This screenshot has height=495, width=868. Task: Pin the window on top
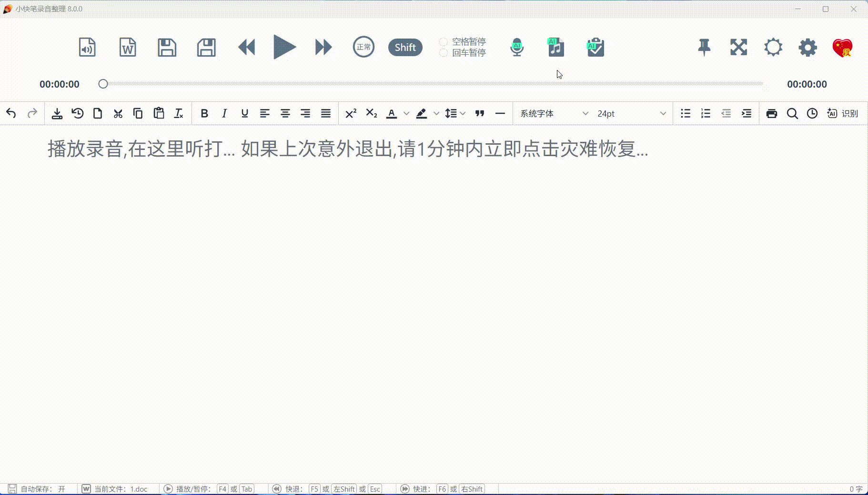click(x=704, y=47)
